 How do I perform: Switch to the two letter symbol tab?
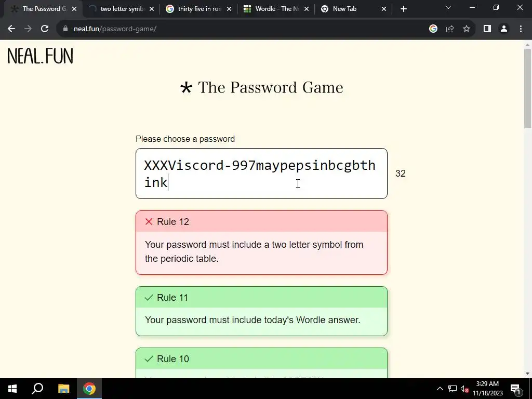coord(119,9)
